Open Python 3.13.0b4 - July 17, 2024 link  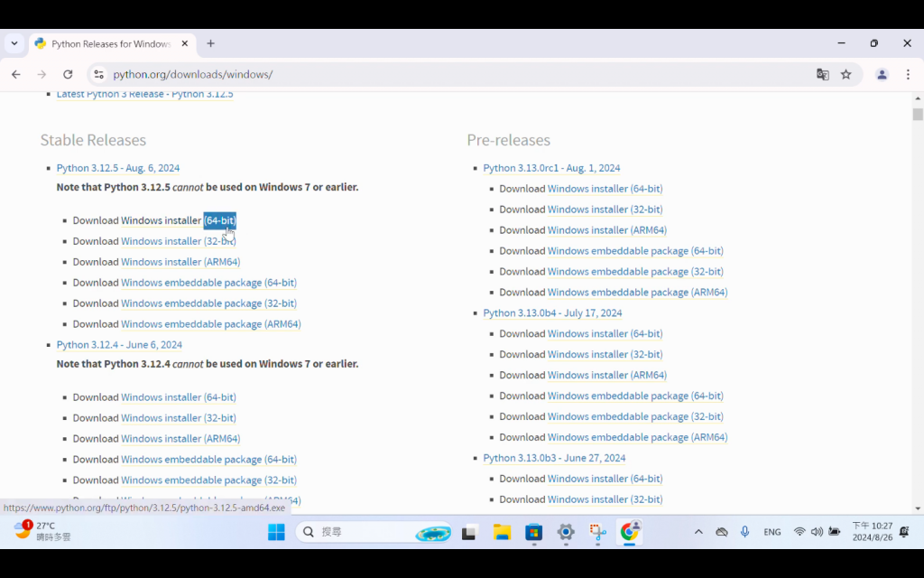[552, 312]
